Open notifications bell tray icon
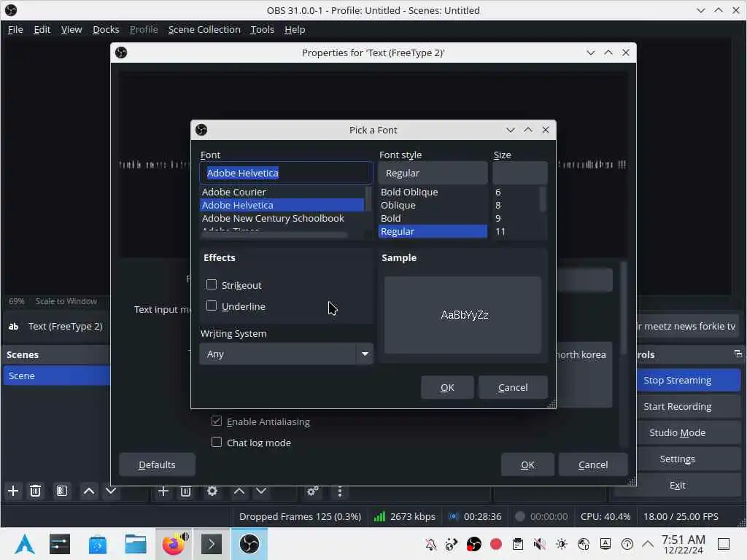Viewport: 747px width, 560px height. (x=430, y=544)
